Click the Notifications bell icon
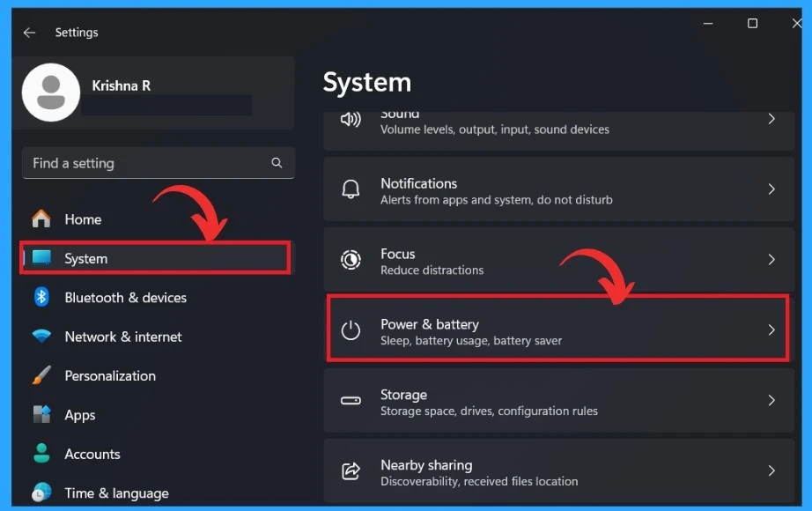 pos(351,189)
